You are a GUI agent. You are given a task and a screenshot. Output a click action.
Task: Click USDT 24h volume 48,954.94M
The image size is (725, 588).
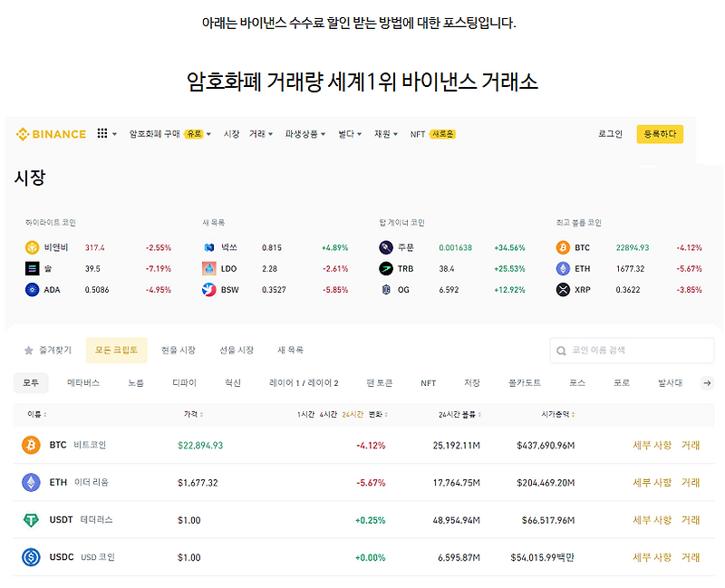[457, 520]
